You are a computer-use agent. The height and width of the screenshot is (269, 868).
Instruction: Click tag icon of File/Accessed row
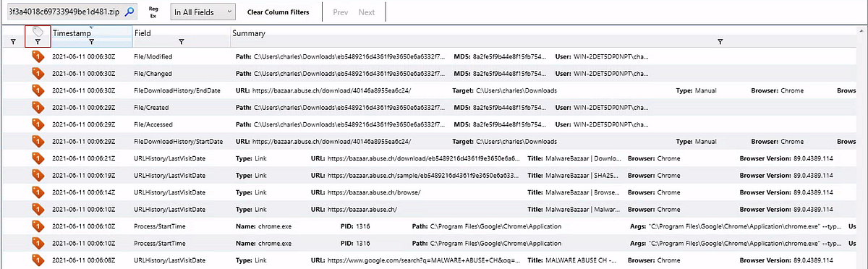click(38, 124)
